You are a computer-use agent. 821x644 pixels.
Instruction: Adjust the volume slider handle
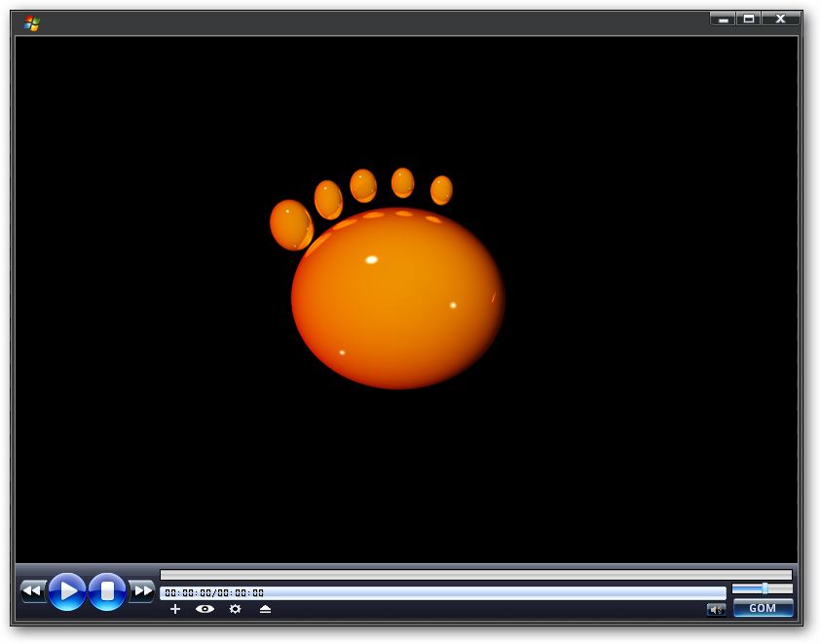point(765,588)
